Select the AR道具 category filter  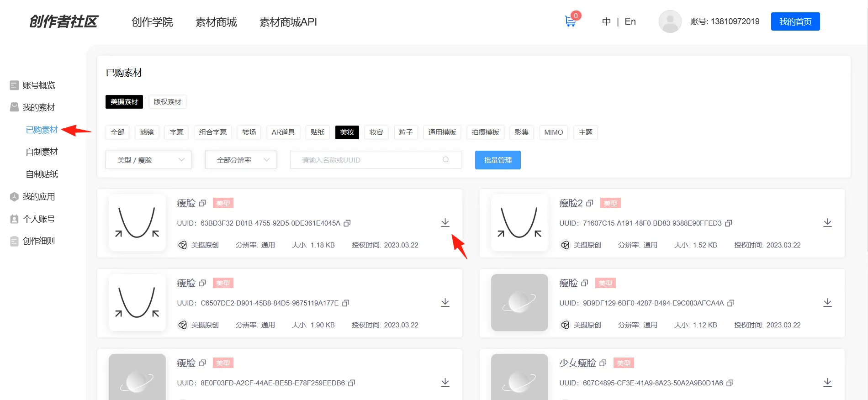coord(283,132)
